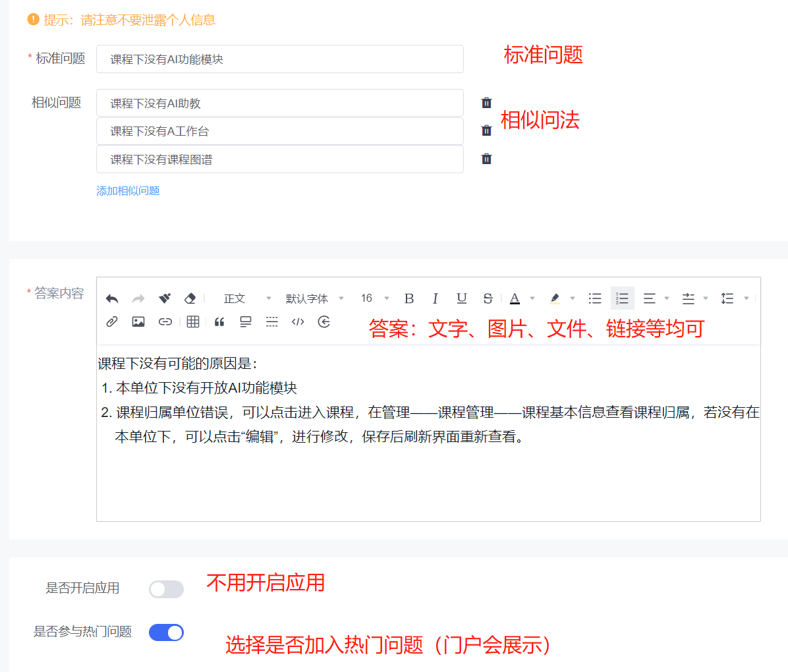Screen dimensions: 788x672
Task: Expand the indent options arrow
Action: pyautogui.click(x=706, y=298)
